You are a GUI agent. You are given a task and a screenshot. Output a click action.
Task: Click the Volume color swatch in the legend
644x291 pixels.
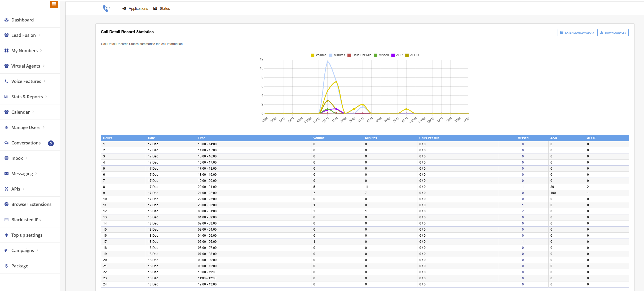click(x=312, y=55)
